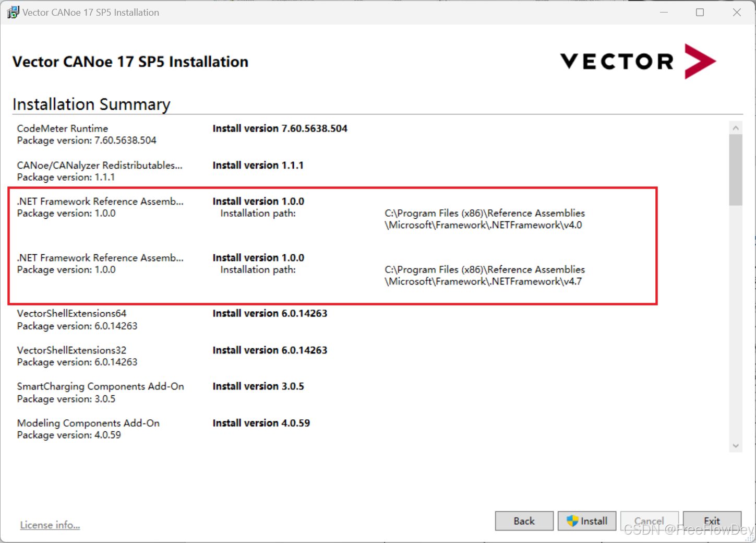Click 'Install version 3.0.5' text
Viewport: 756px width, 543px height.
point(258,386)
